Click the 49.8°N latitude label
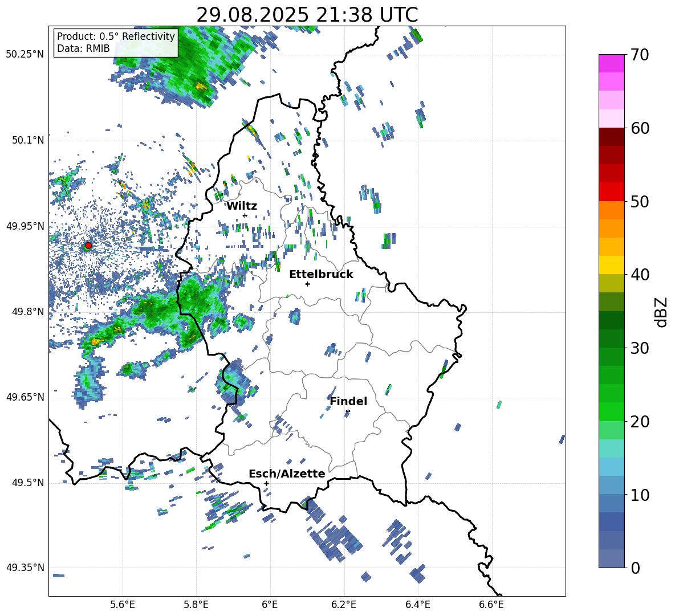The image size is (675, 616). 27,312
